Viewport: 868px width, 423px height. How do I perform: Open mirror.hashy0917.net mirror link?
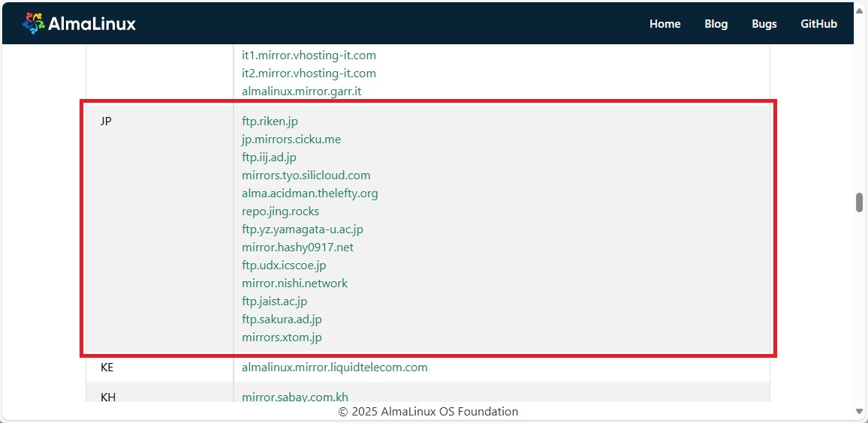298,247
